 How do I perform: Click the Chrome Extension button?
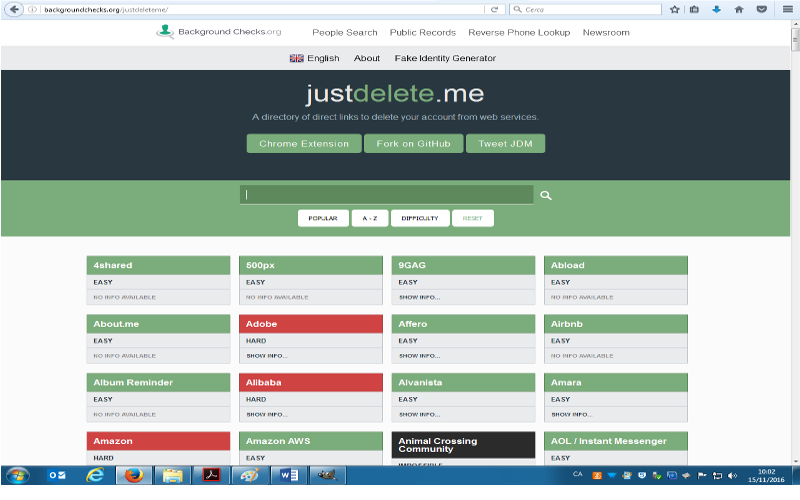point(304,144)
